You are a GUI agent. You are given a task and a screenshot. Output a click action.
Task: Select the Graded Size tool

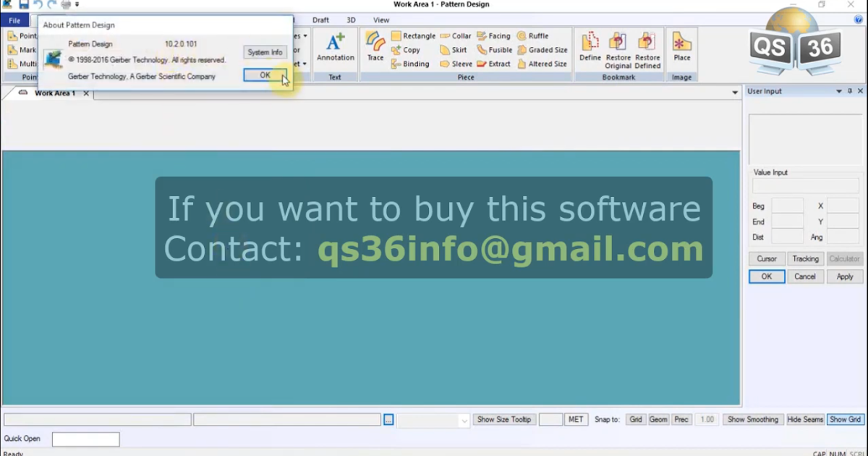coord(542,50)
